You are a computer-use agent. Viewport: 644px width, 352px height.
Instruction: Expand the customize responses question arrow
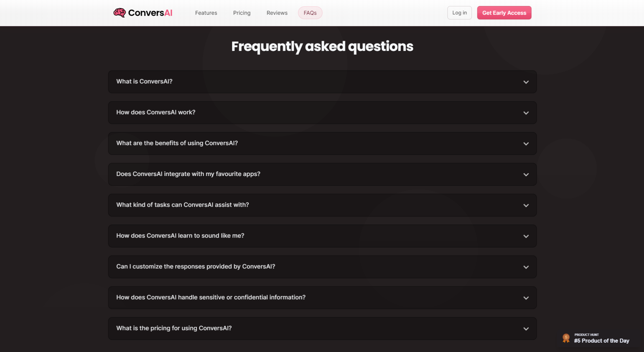[x=526, y=267]
